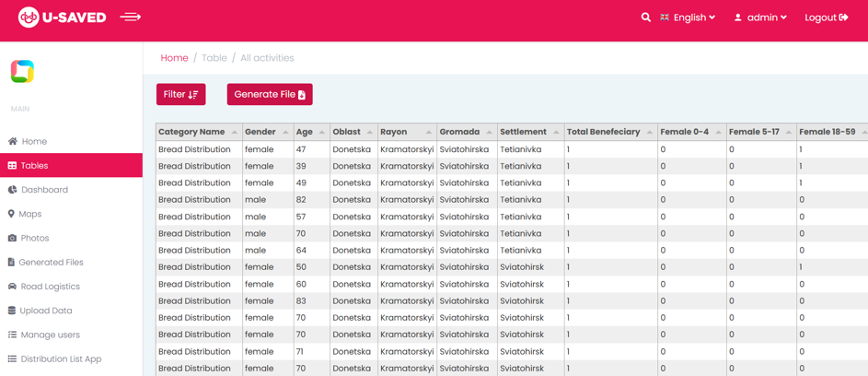Click the Logout link

point(826,18)
